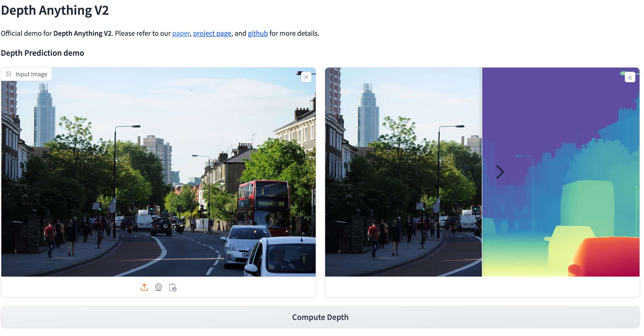Select the webcam capture icon
Screen dimensions: 644x336
pyautogui.click(x=159, y=287)
